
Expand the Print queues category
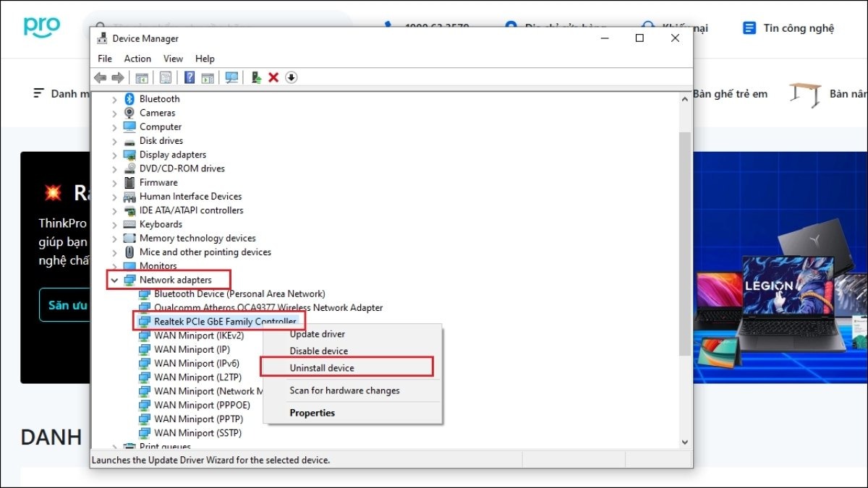(114, 447)
